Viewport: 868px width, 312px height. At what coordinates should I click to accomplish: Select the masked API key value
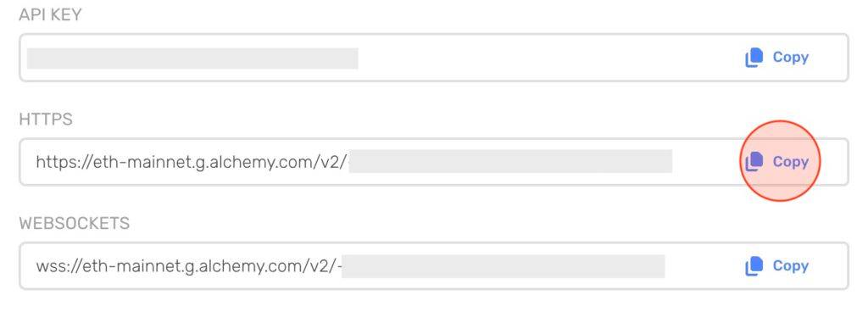[192, 58]
